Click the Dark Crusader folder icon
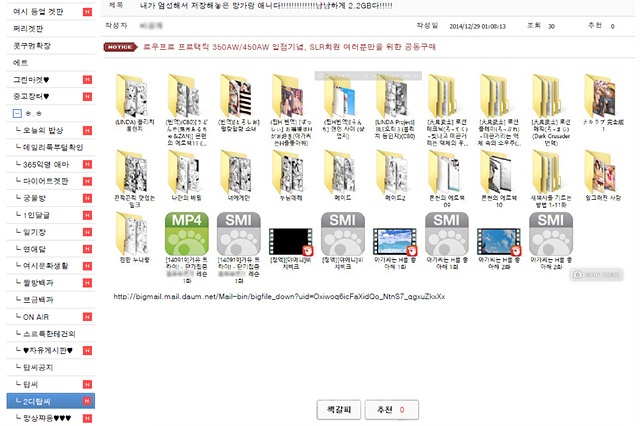This screenshot has height=426, width=640. pos(549,96)
